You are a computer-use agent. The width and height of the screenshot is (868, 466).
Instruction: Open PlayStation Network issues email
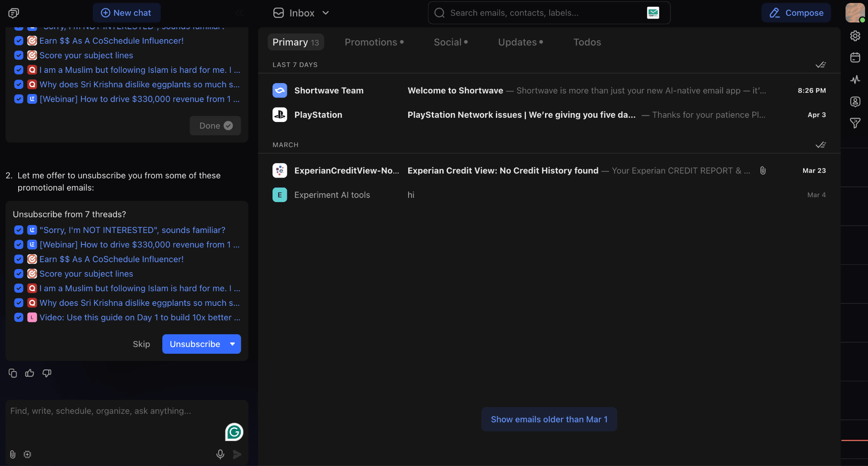pyautogui.click(x=549, y=114)
